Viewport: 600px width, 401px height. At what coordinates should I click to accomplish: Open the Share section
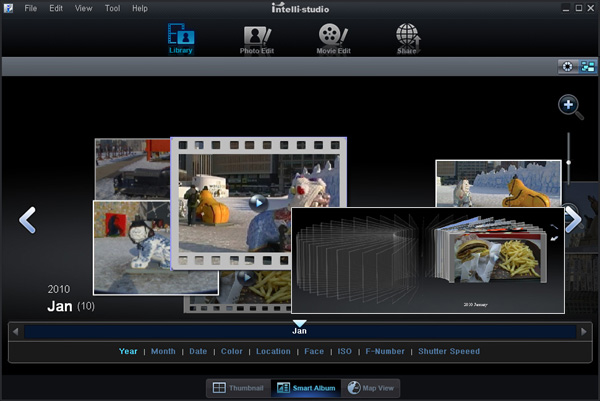tap(408, 39)
